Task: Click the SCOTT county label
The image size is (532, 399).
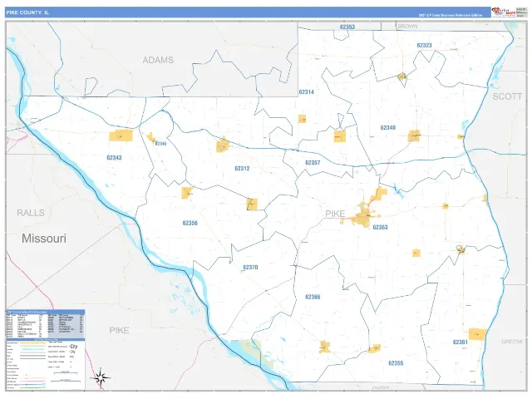Action: pyautogui.click(x=507, y=96)
